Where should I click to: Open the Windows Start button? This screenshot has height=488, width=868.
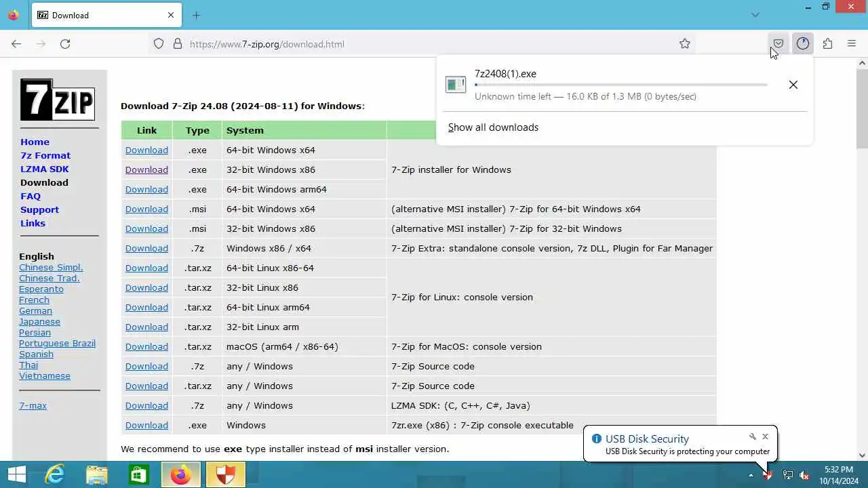pos(16,474)
